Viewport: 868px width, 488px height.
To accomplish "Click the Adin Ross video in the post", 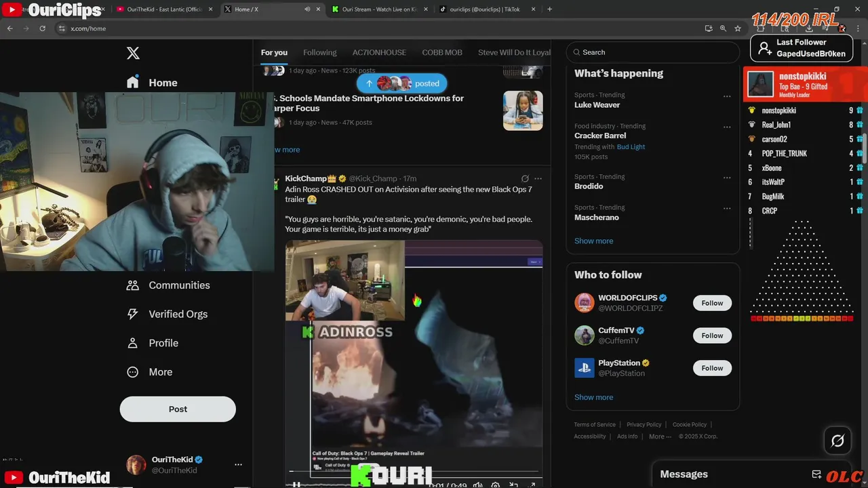I will pyautogui.click(x=414, y=363).
